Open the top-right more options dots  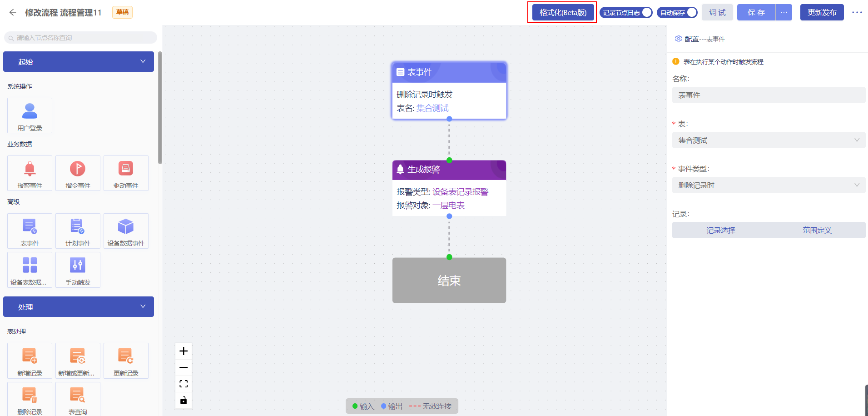click(857, 12)
